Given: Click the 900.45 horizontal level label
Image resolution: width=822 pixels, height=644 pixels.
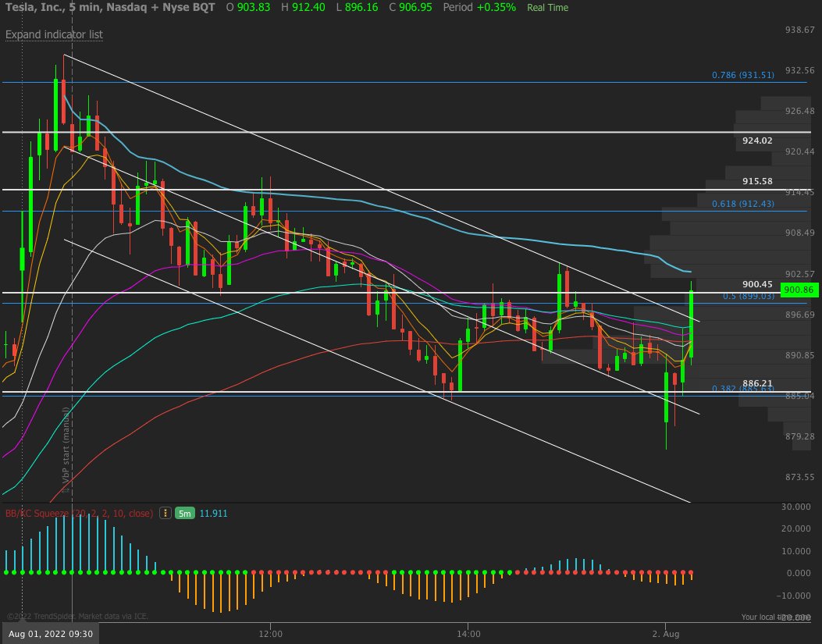Looking at the screenshot, I should (757, 284).
